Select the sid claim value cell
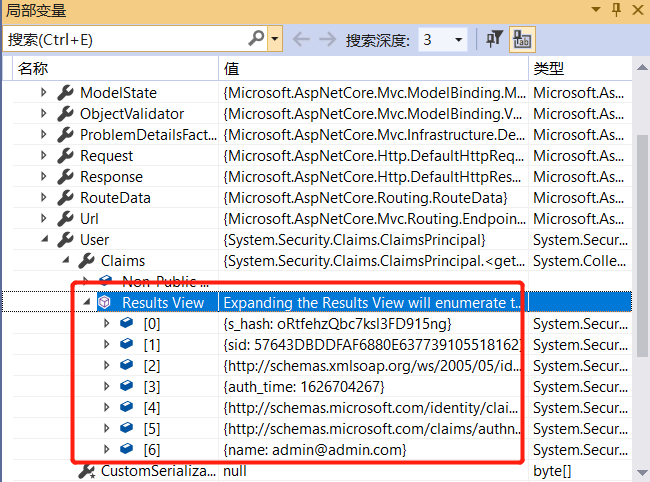Image resolution: width=650 pixels, height=482 pixels. 373,345
